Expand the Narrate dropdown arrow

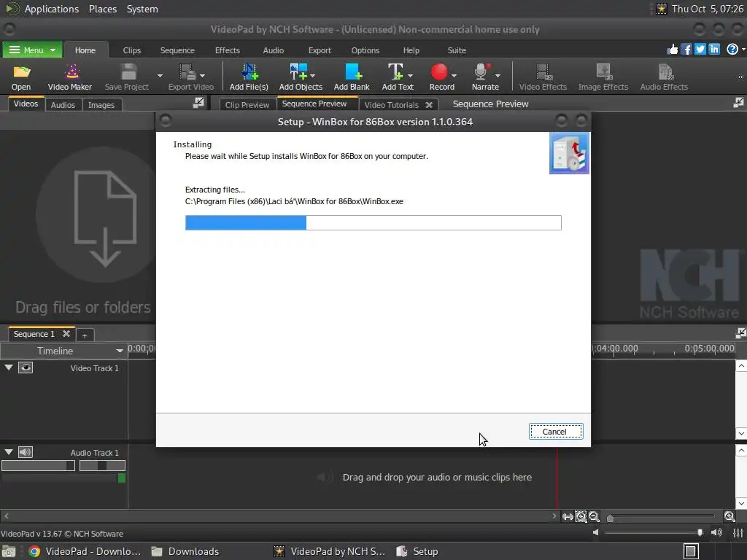(498, 76)
